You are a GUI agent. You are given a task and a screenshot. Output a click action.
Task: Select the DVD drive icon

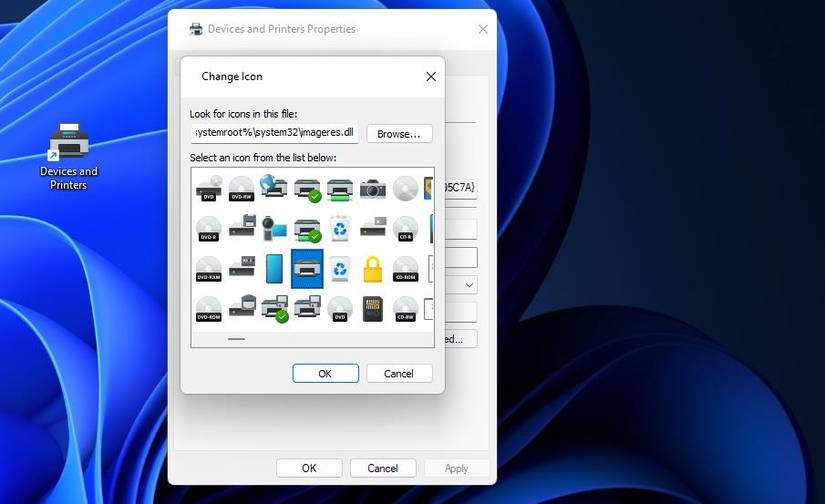(209, 189)
